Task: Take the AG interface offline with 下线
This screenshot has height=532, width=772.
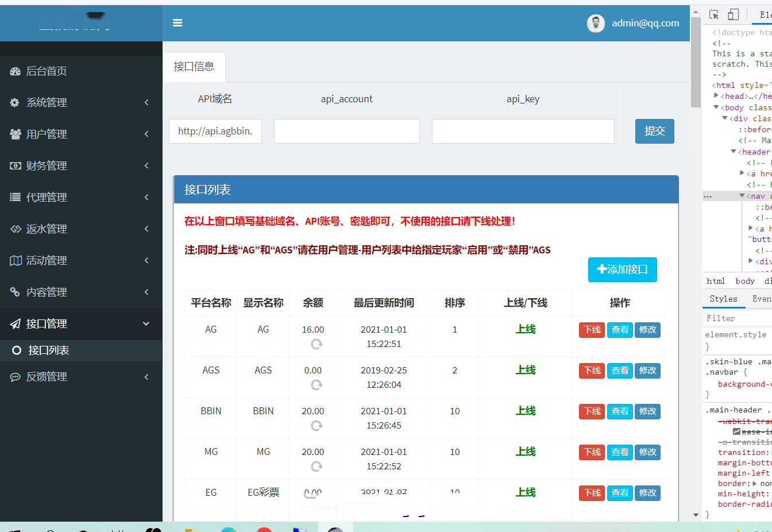Action: (592, 330)
